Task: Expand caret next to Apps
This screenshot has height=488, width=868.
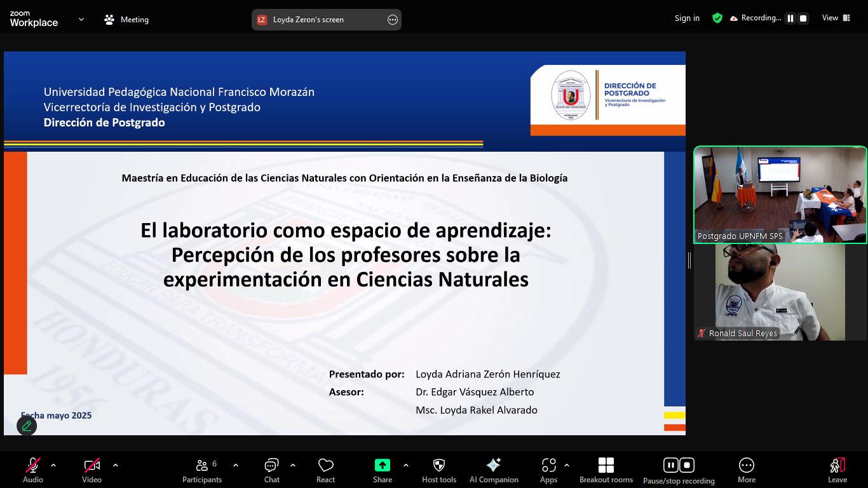Action: [567, 465]
